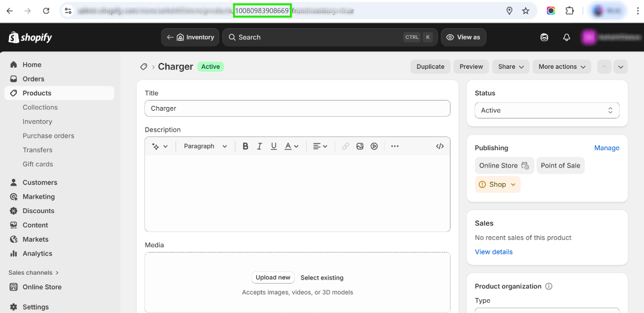Reload the page with the refresh icon

[x=46, y=11]
